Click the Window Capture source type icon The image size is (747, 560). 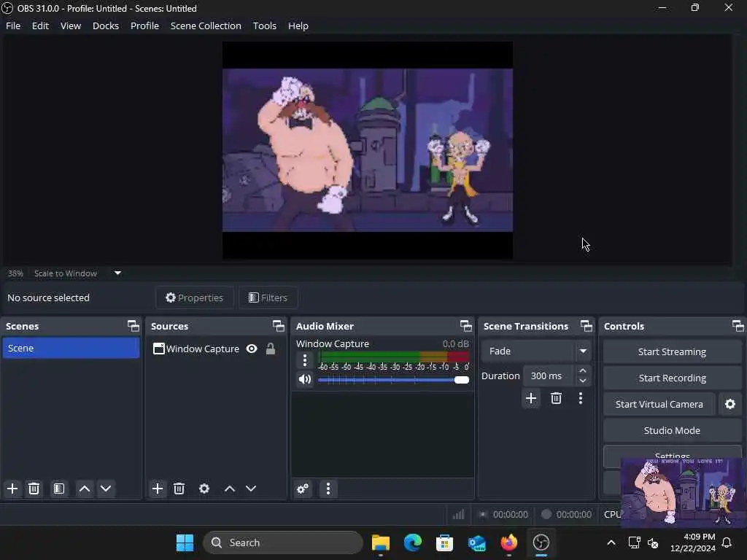[158, 349]
